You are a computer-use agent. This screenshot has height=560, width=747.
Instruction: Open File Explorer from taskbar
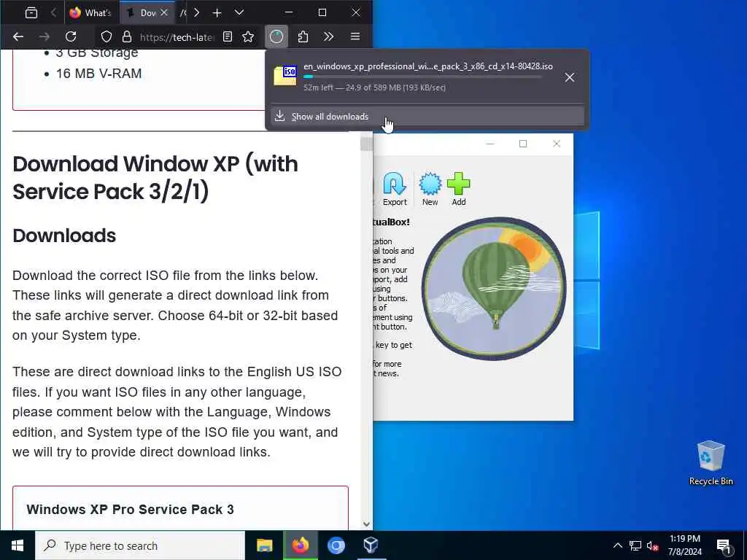(264, 545)
